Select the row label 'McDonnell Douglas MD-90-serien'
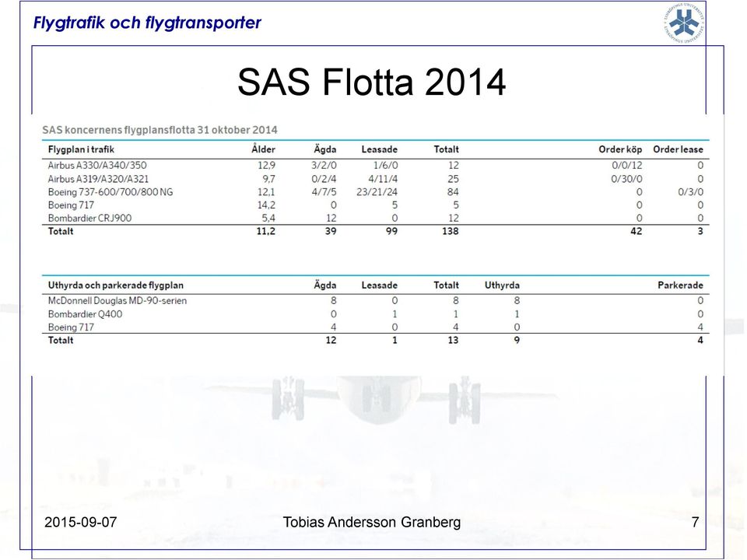 [x=117, y=300]
